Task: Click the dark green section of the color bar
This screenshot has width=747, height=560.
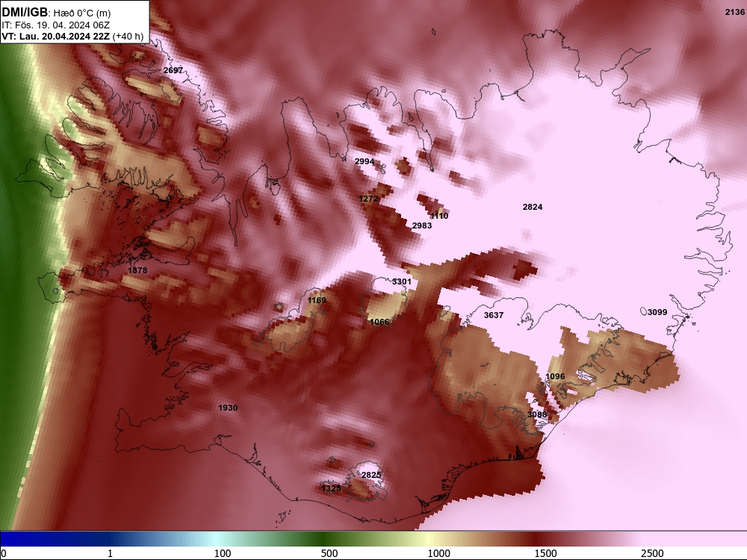Action: pos(324,538)
